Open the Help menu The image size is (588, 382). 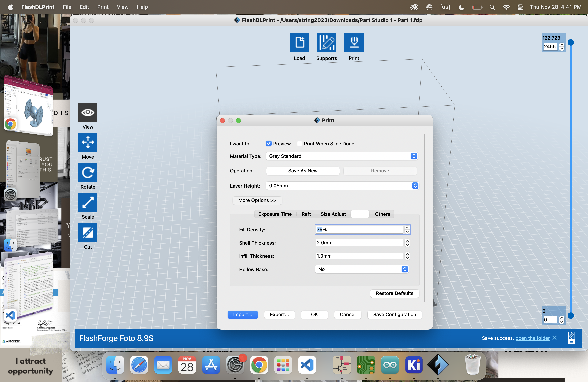142,7
